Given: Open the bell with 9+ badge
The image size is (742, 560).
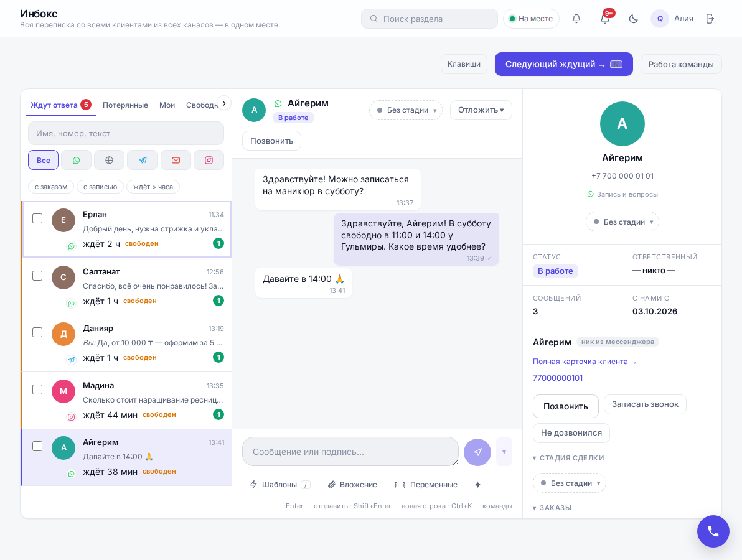Looking at the screenshot, I should (605, 19).
